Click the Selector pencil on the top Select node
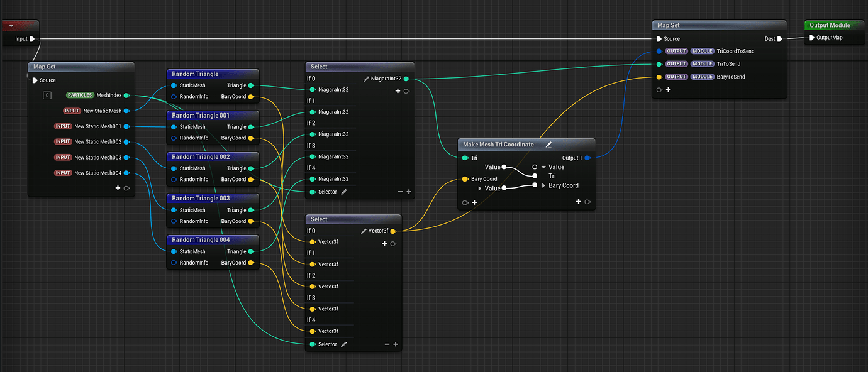The height and width of the screenshot is (372, 868). pos(345,191)
